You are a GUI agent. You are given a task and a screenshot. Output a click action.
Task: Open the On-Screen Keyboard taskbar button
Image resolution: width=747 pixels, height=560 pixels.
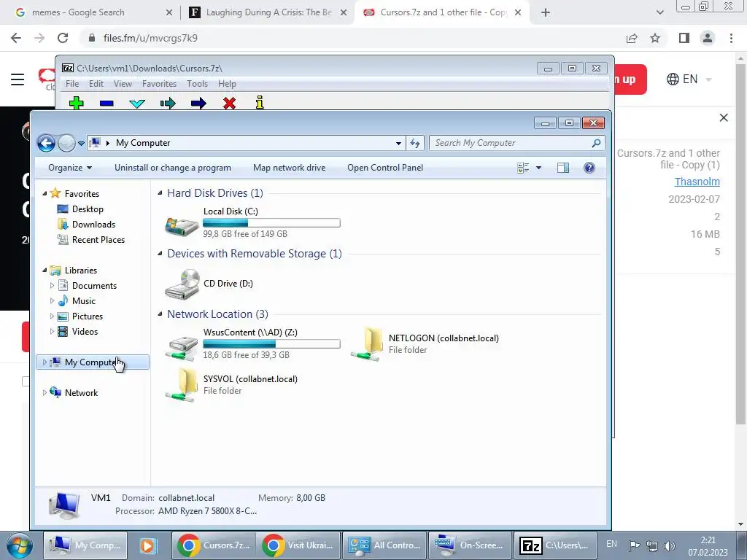tap(470, 545)
